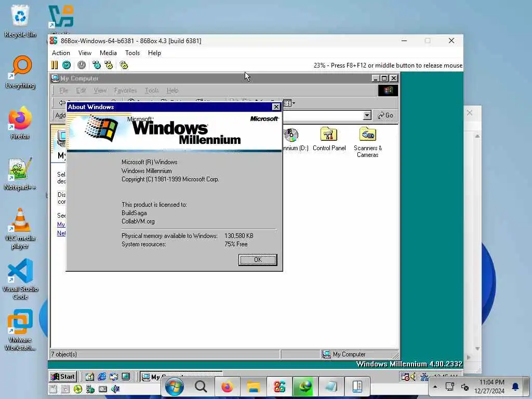Click the host network tray icon

(x=450, y=387)
